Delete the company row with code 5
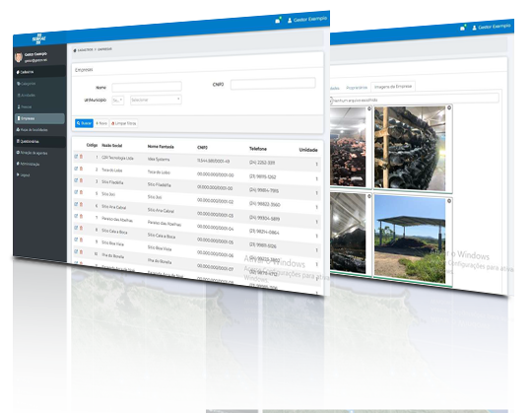This screenshot has width=532, height=413. point(81,192)
